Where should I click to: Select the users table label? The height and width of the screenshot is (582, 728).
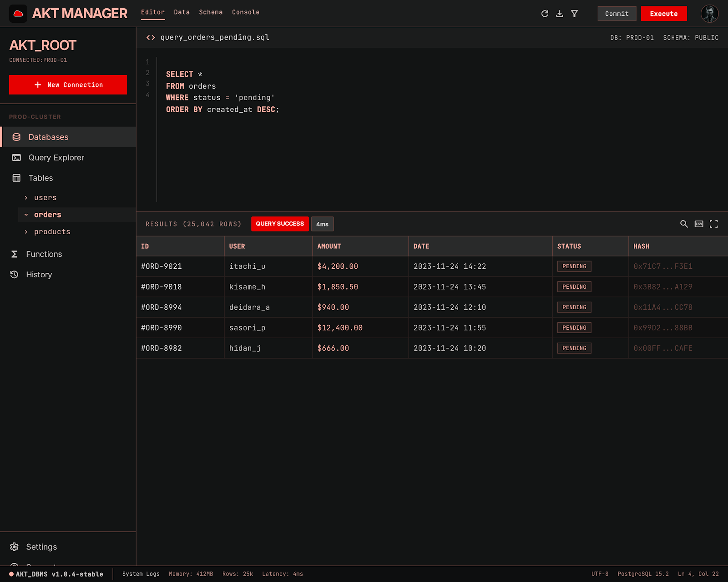[x=45, y=198]
